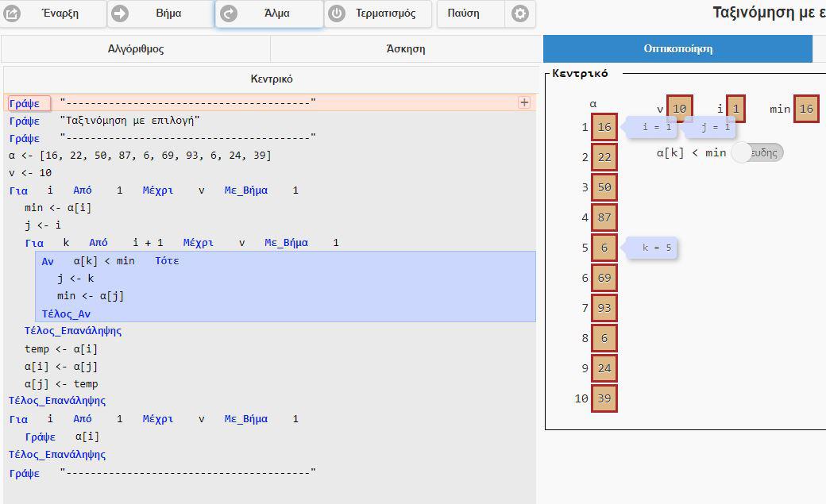Click array cell 4 with value 87

tap(604, 217)
